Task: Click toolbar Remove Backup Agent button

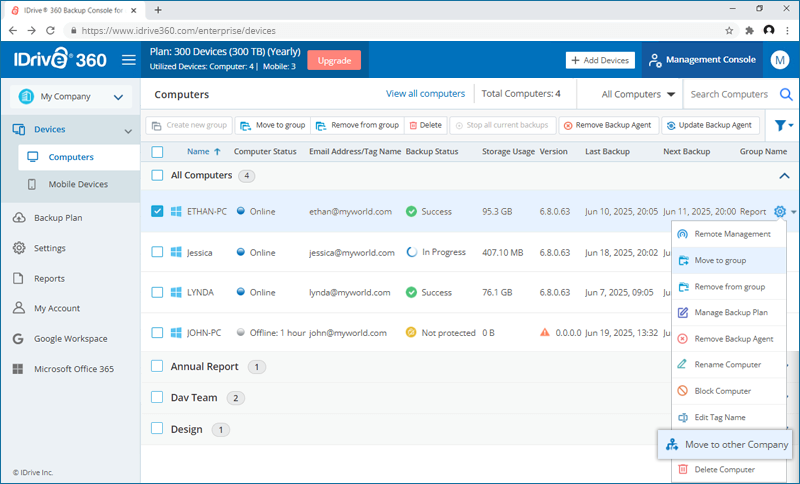Action: [x=609, y=125]
